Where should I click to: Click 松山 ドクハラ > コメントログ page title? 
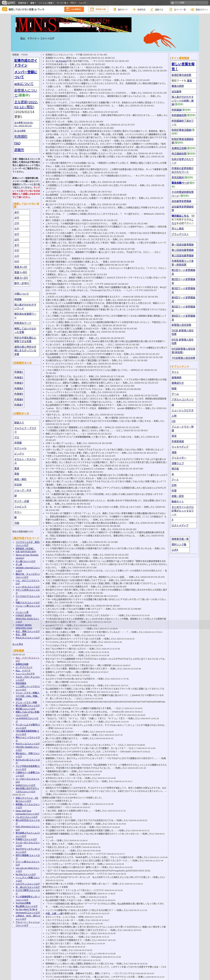click(x=37, y=38)
